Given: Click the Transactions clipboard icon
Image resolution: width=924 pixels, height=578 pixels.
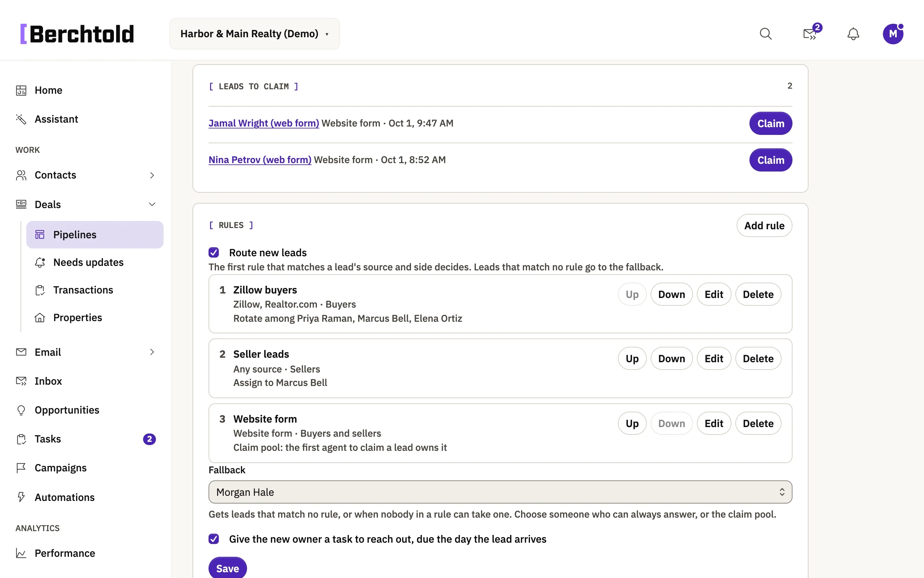Looking at the screenshot, I should click(x=40, y=290).
